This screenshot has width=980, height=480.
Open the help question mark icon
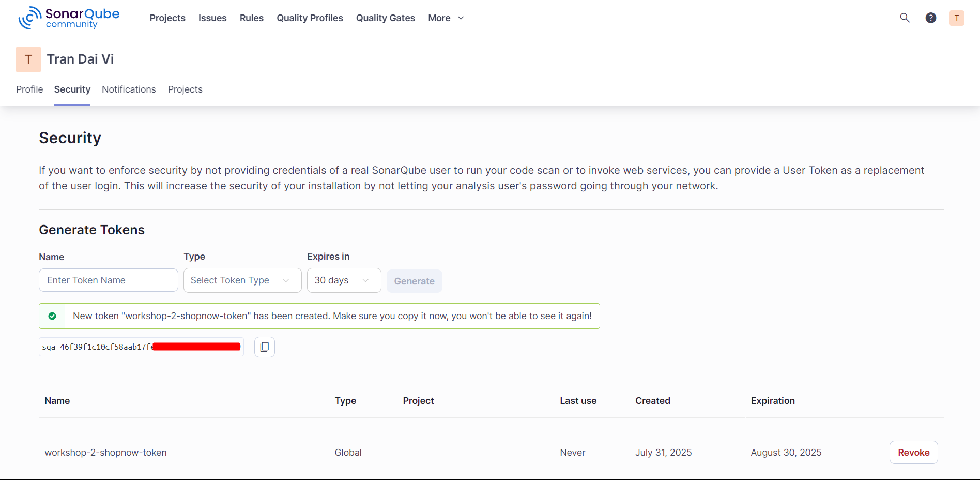pos(930,18)
